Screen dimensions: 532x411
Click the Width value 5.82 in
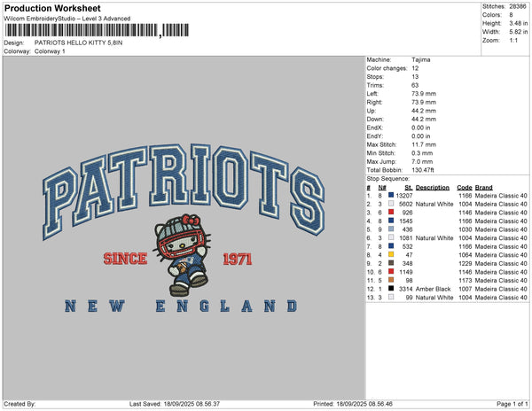click(x=518, y=32)
